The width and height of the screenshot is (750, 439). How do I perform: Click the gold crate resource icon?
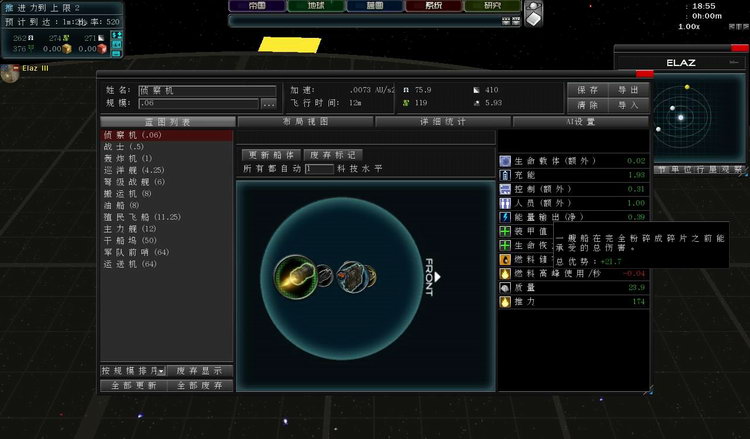tap(67, 49)
